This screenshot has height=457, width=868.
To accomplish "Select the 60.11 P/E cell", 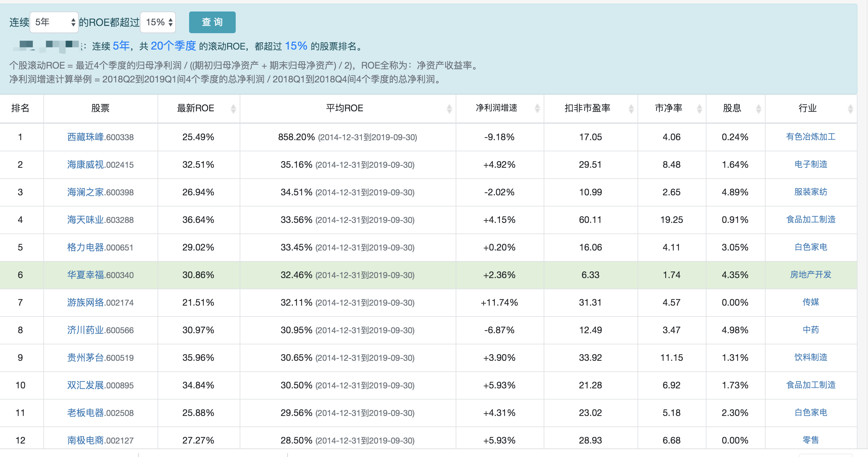I will (590, 220).
